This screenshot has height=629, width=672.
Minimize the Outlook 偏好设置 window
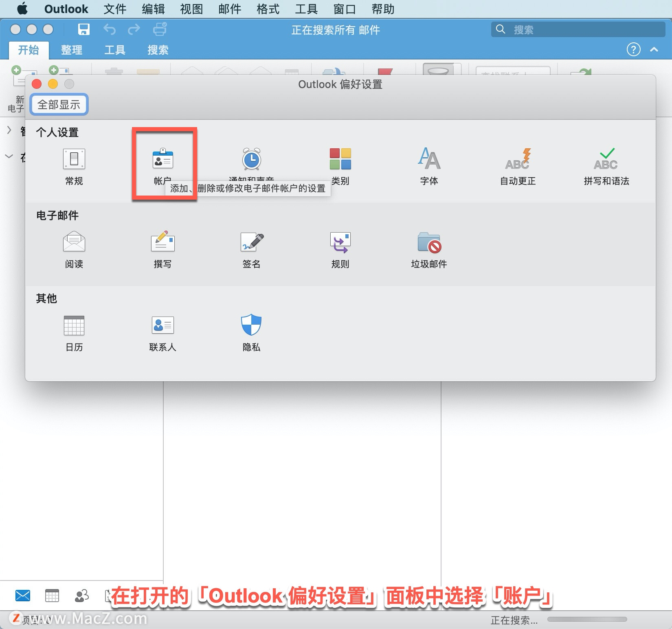[x=53, y=84]
